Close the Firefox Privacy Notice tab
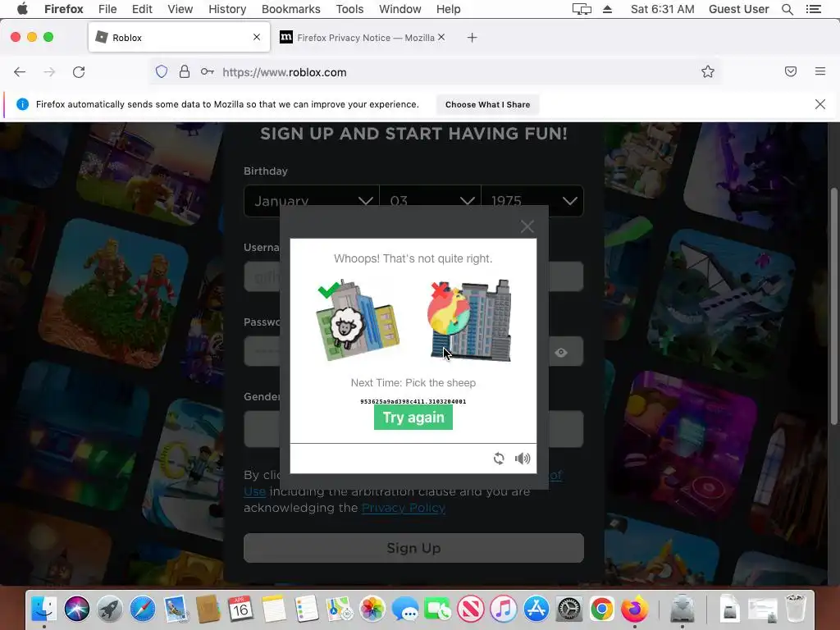The height and width of the screenshot is (630, 840). 441,37
